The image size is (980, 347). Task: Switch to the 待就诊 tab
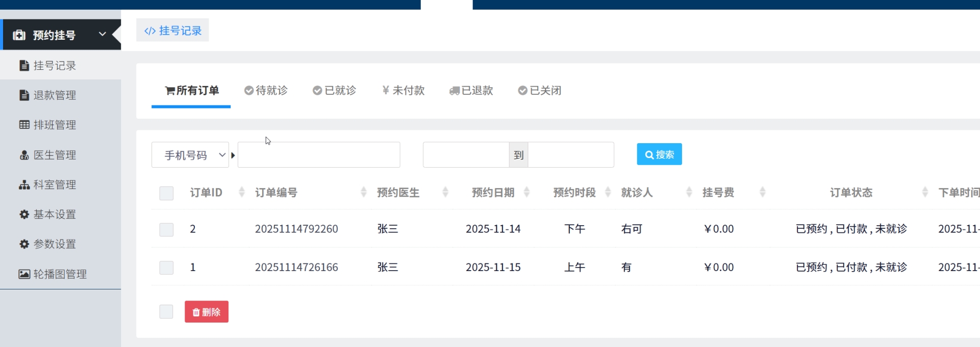[x=266, y=91]
